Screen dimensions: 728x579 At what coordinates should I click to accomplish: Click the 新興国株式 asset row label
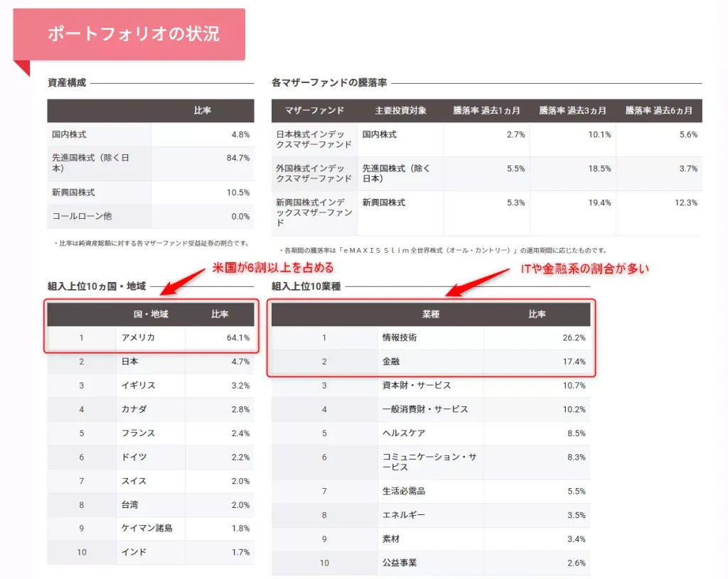click(x=73, y=192)
